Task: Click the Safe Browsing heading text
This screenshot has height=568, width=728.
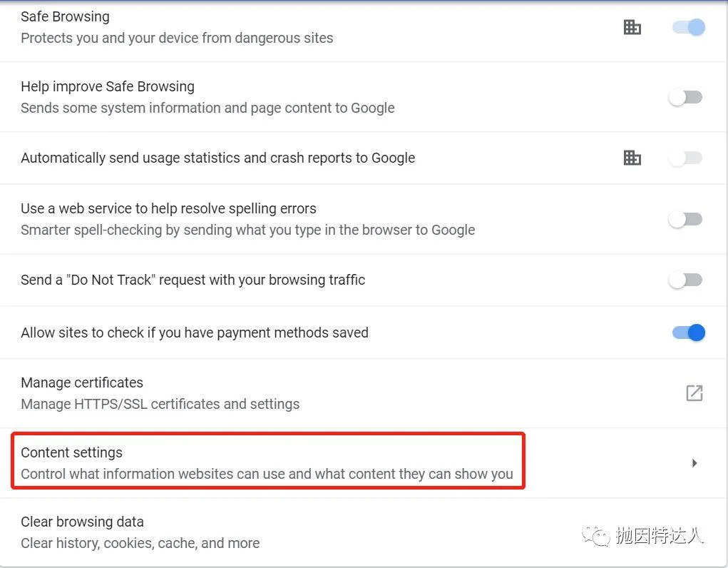Action: [x=66, y=16]
